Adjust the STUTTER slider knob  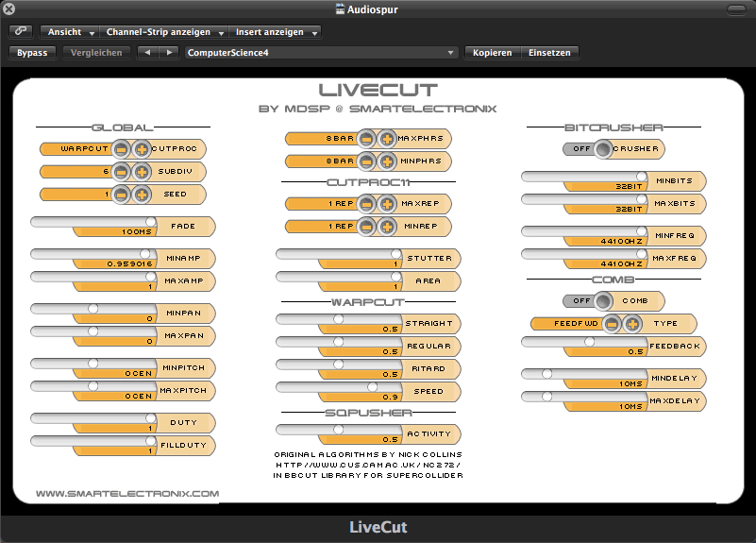point(396,254)
